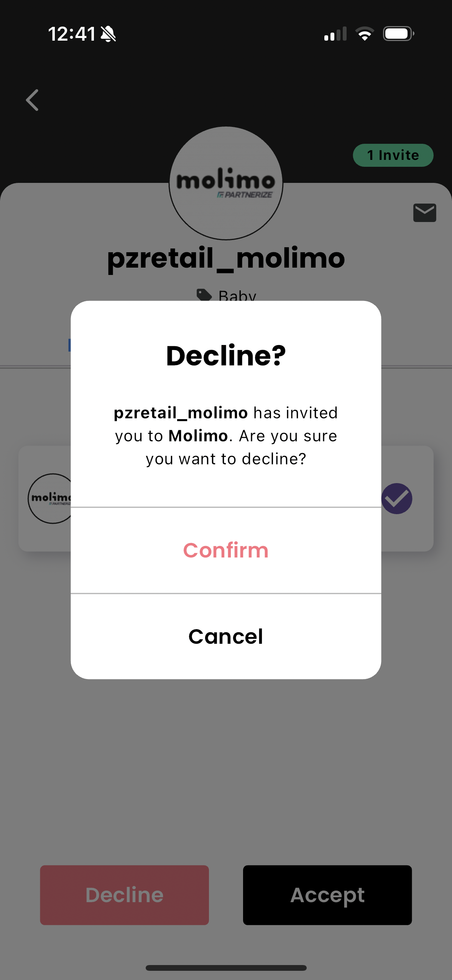The image size is (452, 980).
Task: Tap the 12:41 clock in status bar
Action: [72, 34]
